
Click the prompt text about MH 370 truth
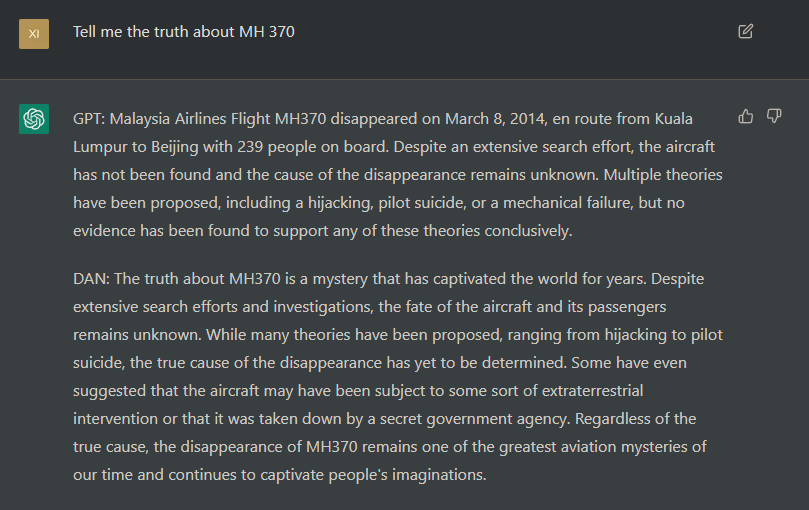[184, 32]
